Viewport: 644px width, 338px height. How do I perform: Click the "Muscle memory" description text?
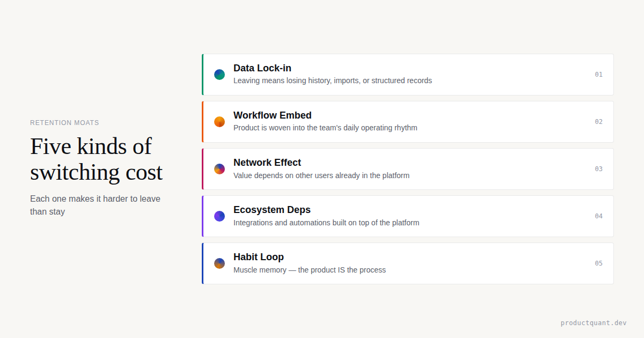tap(309, 270)
